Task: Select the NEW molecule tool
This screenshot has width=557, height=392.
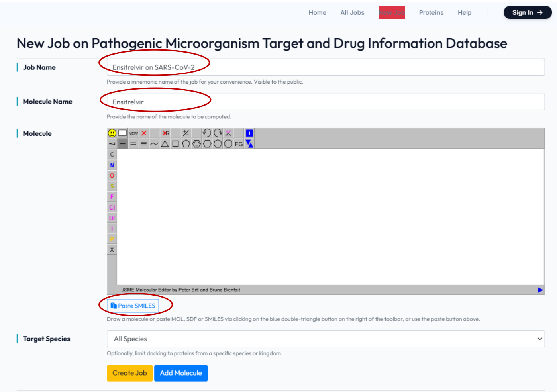Action: pyautogui.click(x=133, y=133)
